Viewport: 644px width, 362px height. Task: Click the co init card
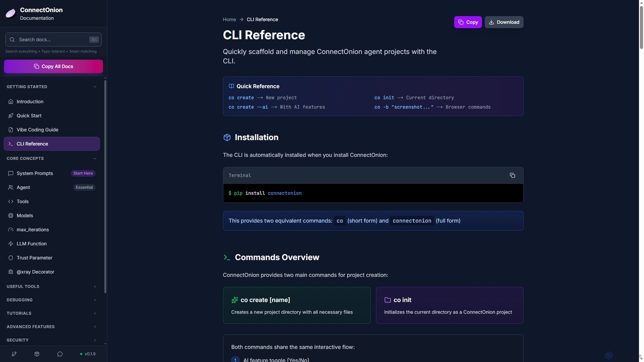[x=450, y=305]
